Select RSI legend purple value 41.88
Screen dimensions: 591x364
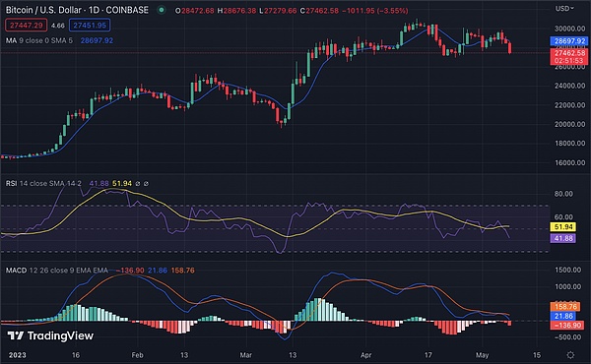(98, 183)
